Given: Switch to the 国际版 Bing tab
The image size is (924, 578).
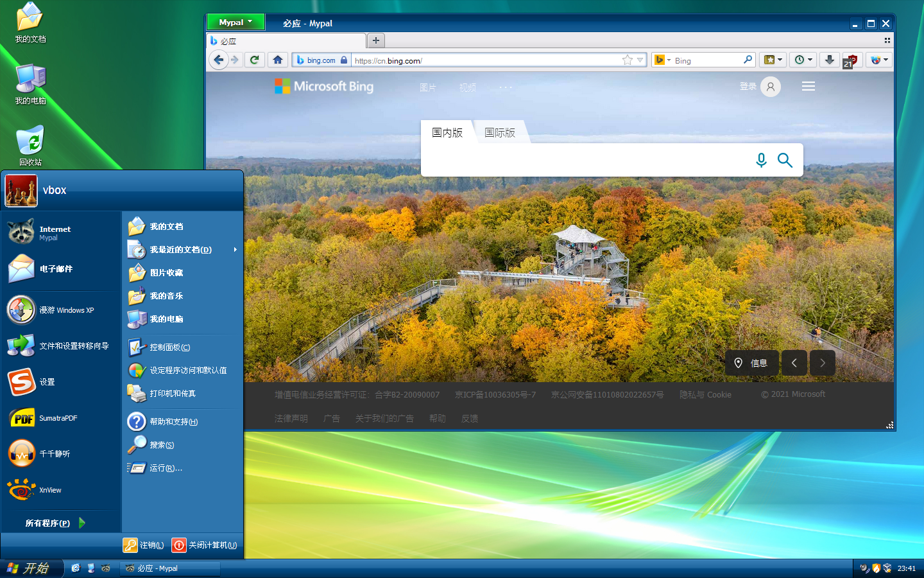Looking at the screenshot, I should tap(500, 132).
